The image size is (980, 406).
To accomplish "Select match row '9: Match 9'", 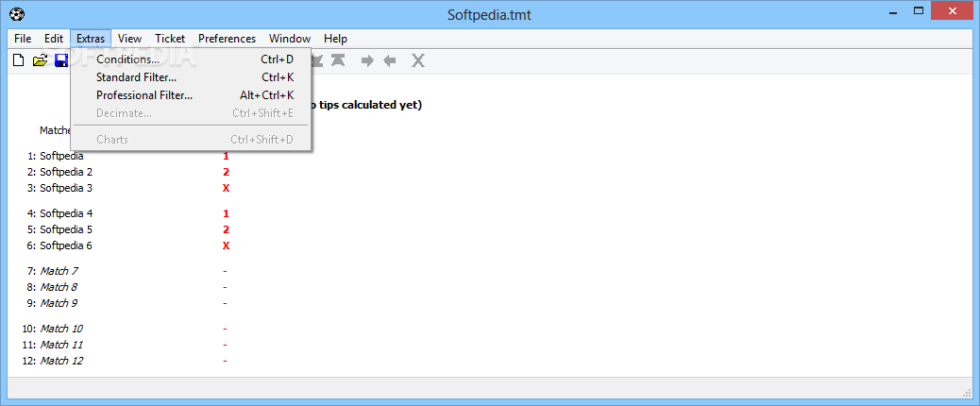I will 53,304.
